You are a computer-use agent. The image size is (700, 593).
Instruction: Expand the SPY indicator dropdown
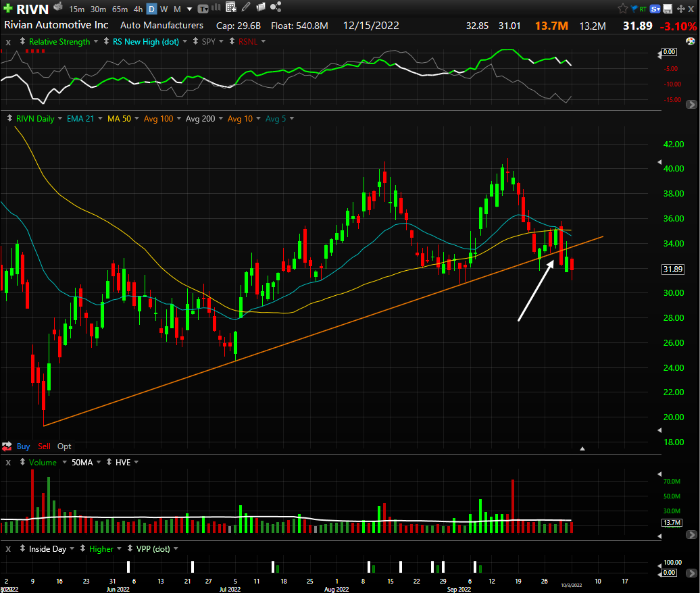tap(222, 41)
